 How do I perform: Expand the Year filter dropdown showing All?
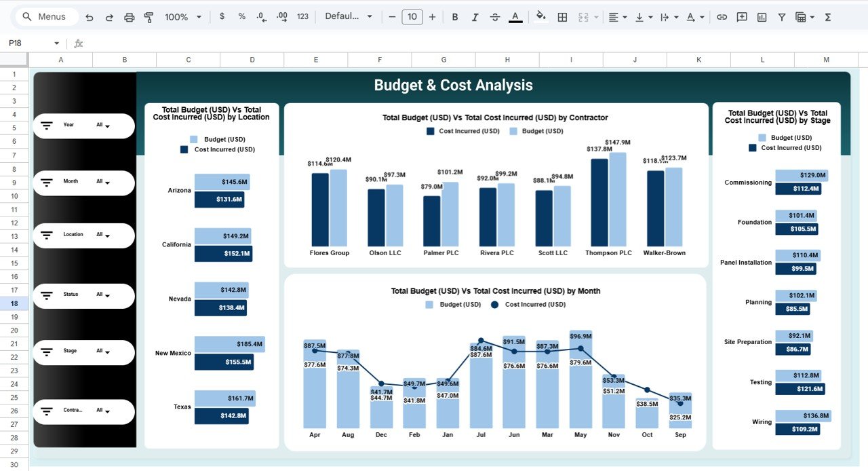coord(106,125)
